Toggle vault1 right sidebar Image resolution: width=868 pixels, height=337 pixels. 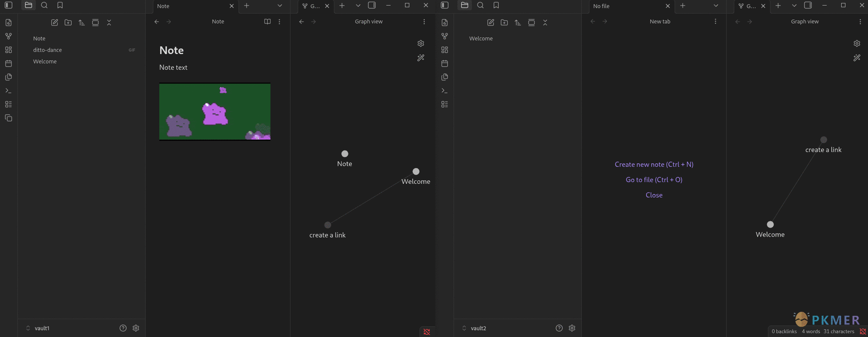coord(372,6)
